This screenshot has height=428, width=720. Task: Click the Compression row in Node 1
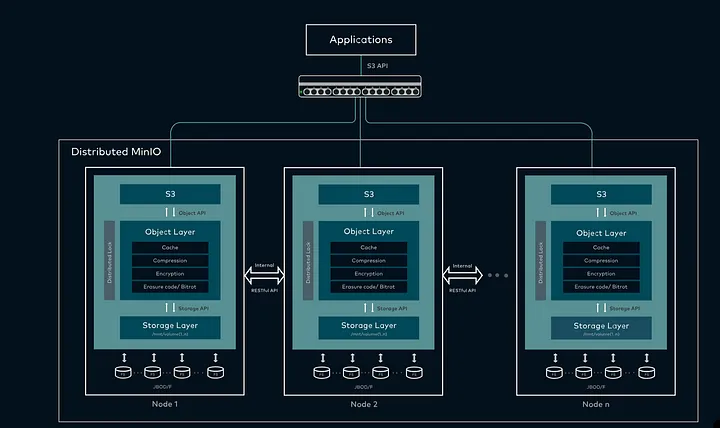170,260
